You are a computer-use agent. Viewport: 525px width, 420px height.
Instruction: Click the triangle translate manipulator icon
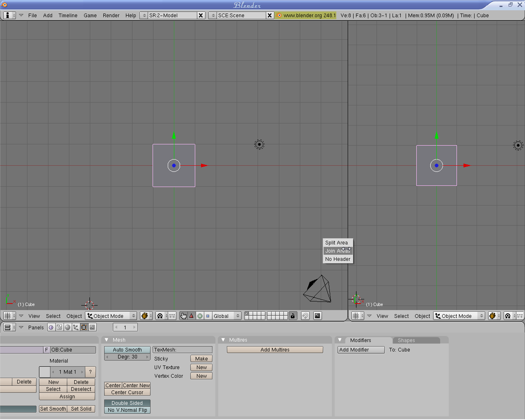pyautogui.click(x=192, y=316)
